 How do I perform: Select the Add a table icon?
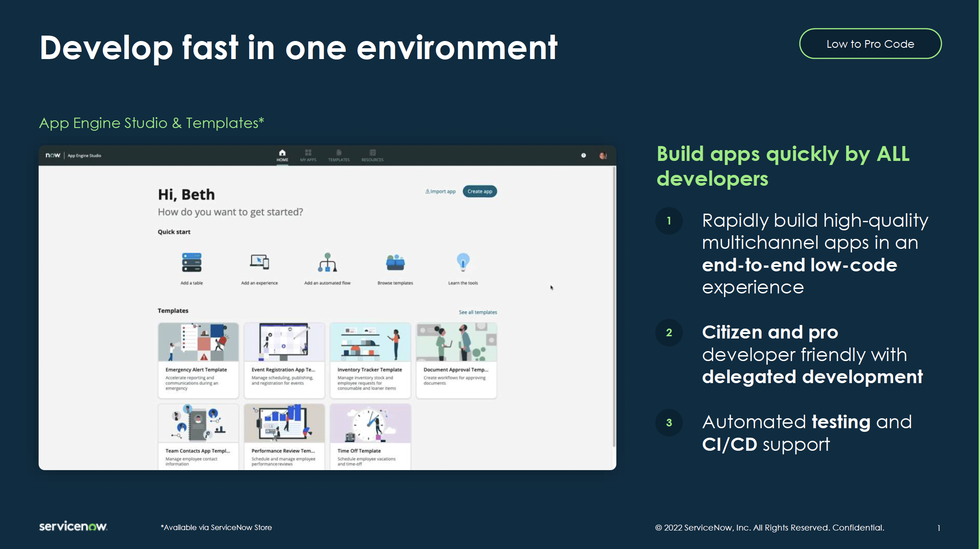coord(192,262)
